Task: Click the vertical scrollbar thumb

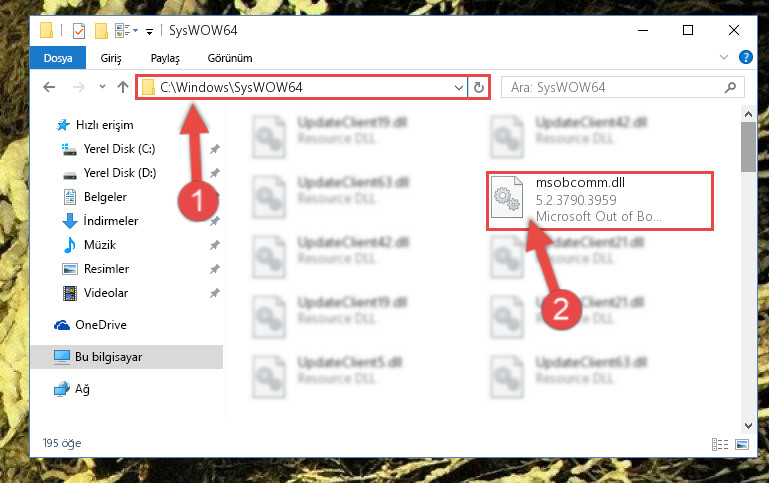Action: click(748, 147)
